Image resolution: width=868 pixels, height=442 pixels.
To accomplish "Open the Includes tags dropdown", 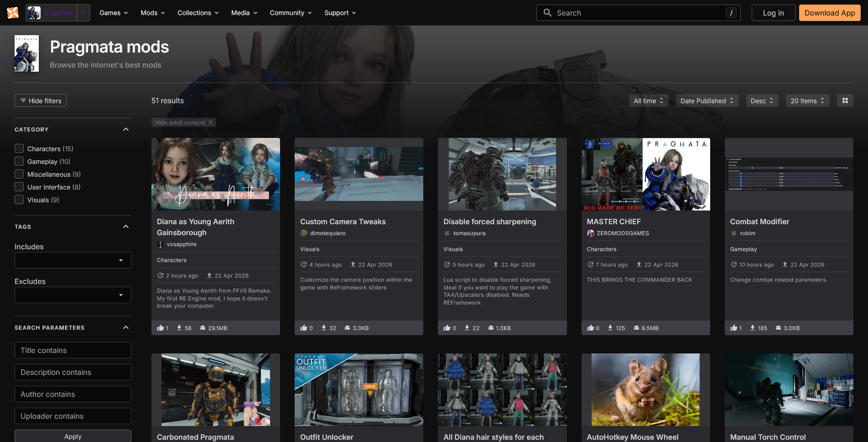I will 73,260.
